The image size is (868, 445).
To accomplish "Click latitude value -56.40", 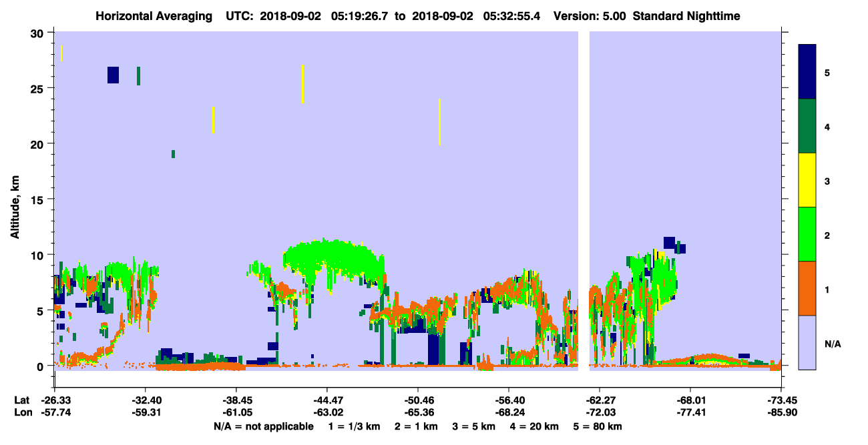I will coord(509,400).
